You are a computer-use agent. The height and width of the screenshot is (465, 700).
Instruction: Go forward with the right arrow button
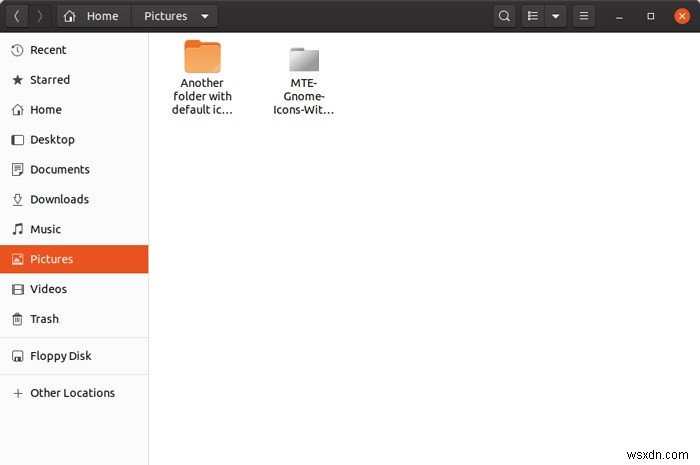[40, 16]
